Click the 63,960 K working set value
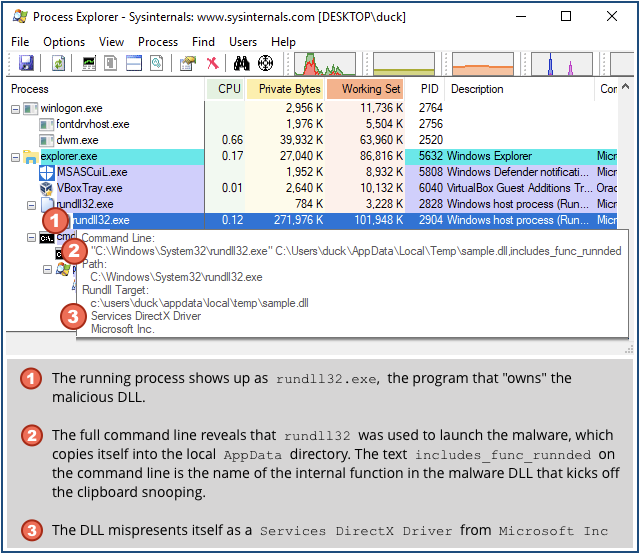 pyautogui.click(x=381, y=140)
